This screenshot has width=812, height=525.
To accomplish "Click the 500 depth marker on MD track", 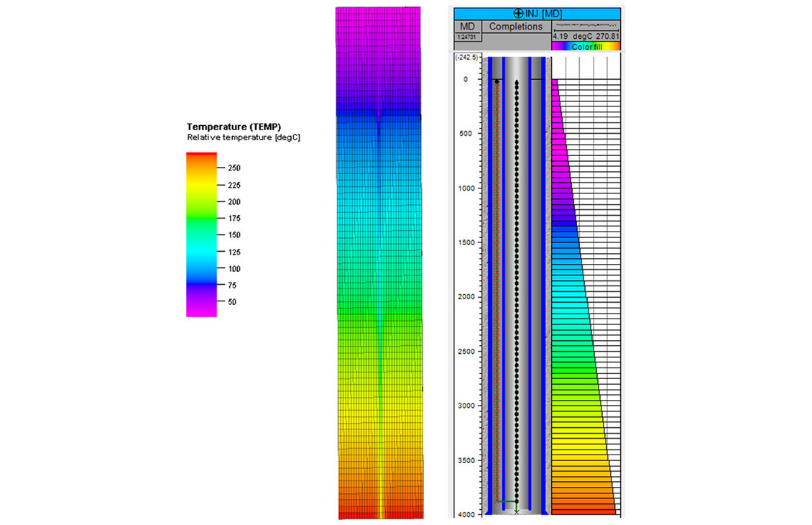I will pyautogui.click(x=466, y=133).
